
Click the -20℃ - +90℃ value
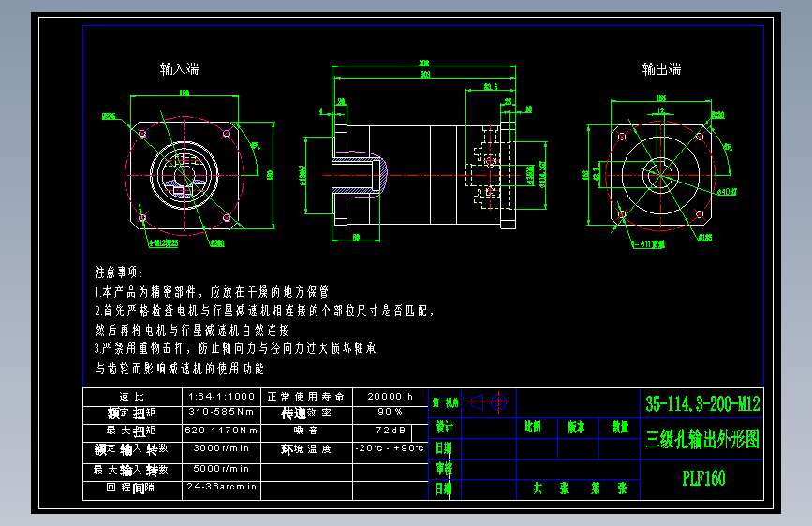[390, 447]
